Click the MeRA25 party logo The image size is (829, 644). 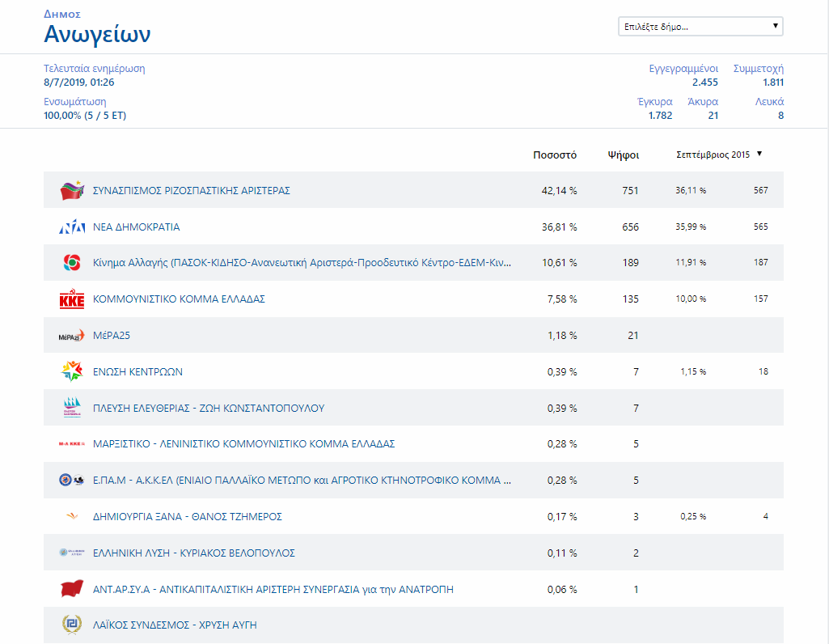(x=72, y=336)
